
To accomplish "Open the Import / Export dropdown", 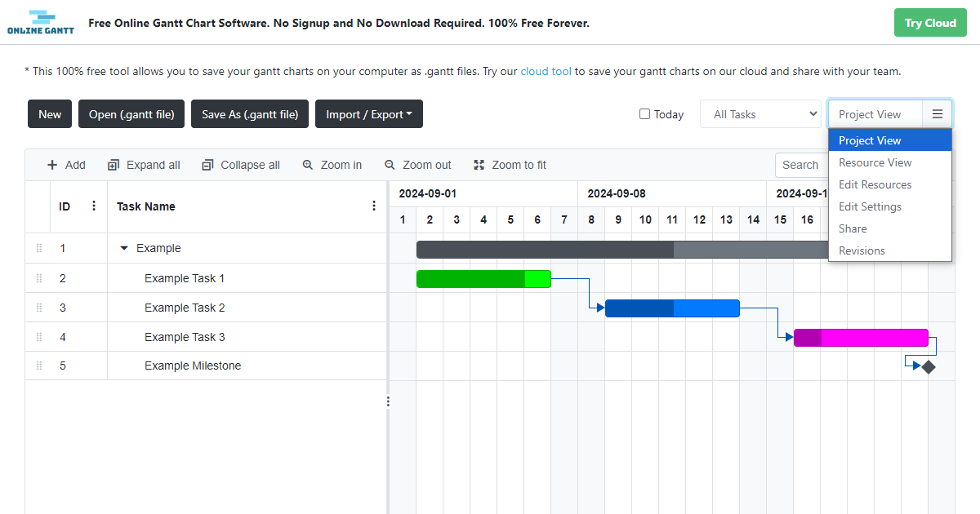I will 369,114.
